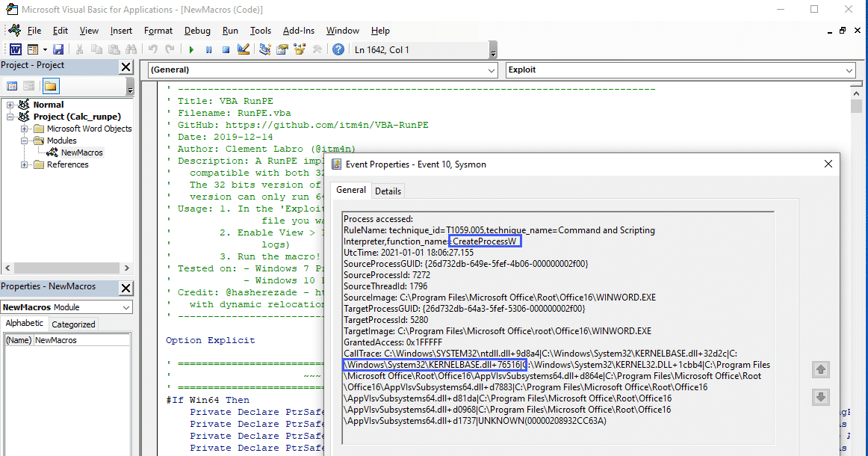Switch to Microsoft Word via the leftmost toolbar icon
Image resolution: width=868 pixels, height=456 pixels.
pyautogui.click(x=16, y=49)
